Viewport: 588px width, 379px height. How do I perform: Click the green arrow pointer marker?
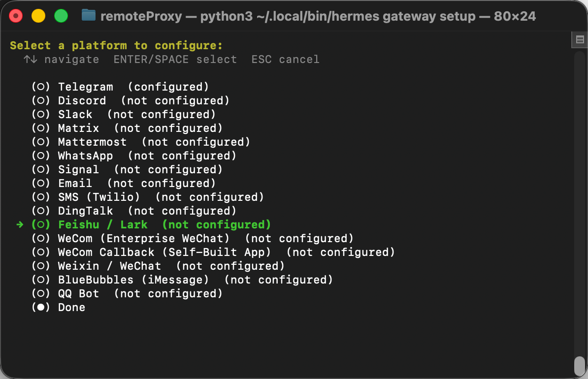(x=20, y=224)
